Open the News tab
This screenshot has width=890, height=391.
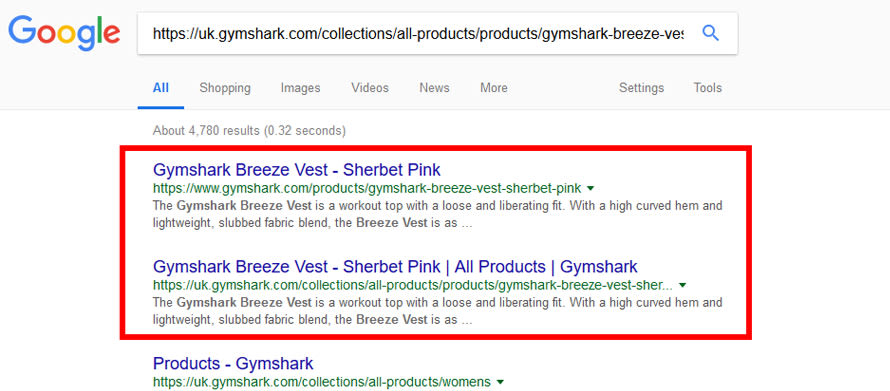pyautogui.click(x=434, y=88)
